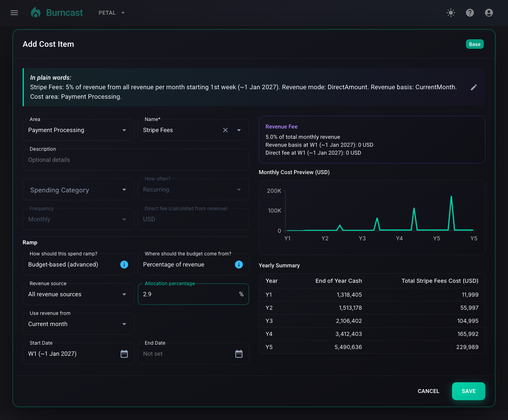The image size is (508, 420).
Task: Clear the Stripe Fees name field
Action: [225, 130]
